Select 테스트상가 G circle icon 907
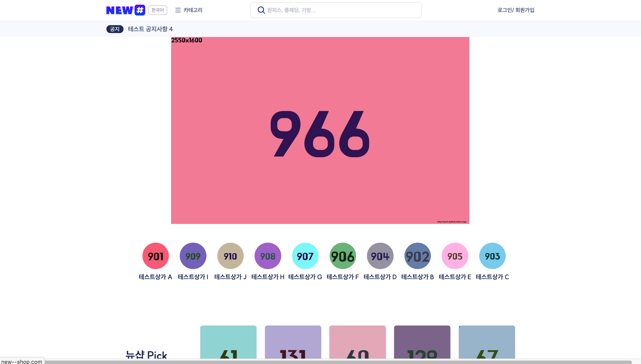This screenshot has height=364, width=641. [305, 256]
